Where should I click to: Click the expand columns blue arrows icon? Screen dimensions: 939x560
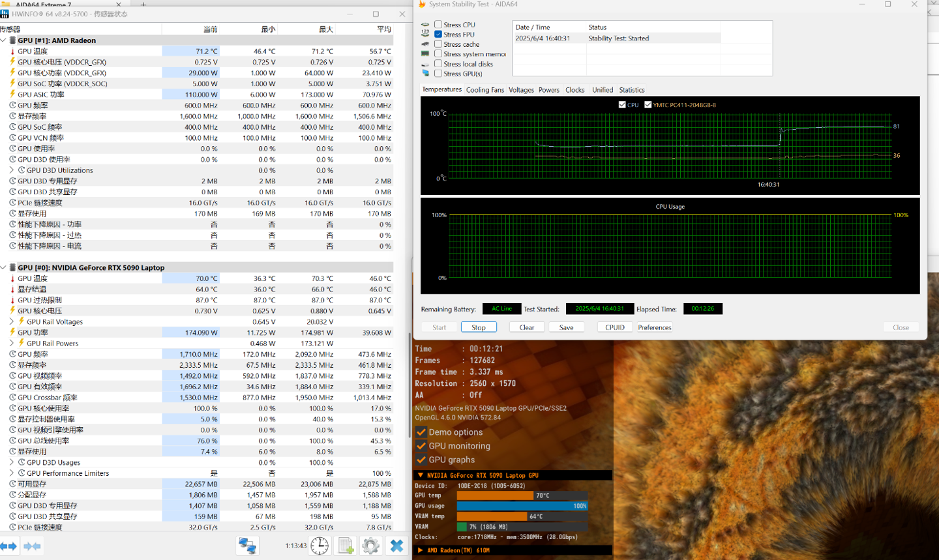click(8, 546)
